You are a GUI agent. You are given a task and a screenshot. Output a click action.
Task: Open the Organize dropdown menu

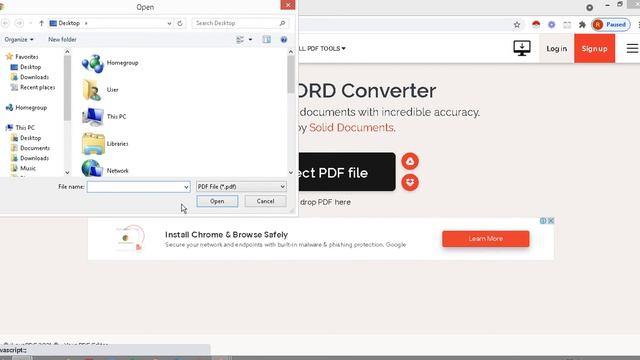click(19, 40)
